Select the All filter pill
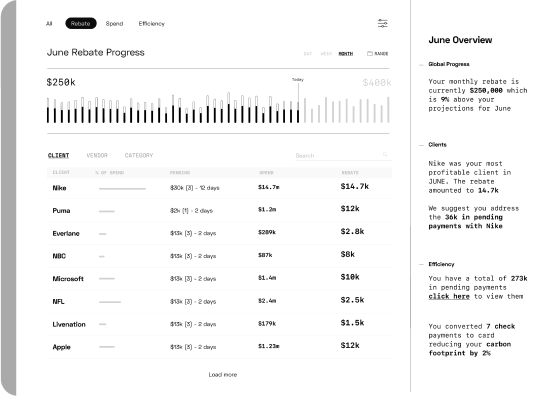 click(49, 23)
